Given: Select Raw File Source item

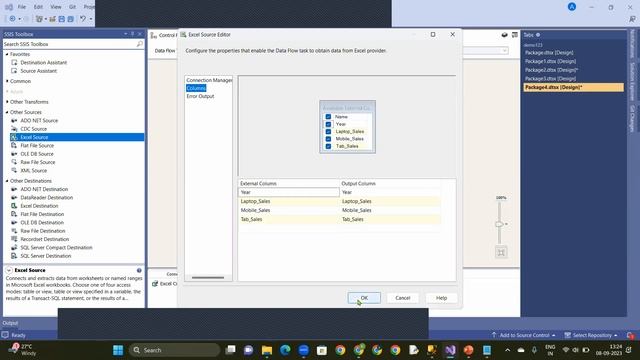Looking at the screenshot, I should click(x=38, y=162).
